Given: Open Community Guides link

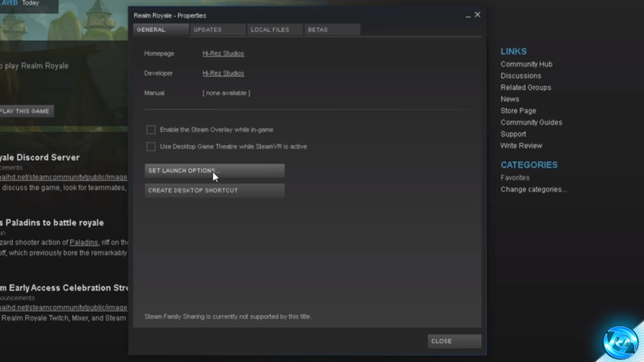Looking at the screenshot, I should pos(531,123).
